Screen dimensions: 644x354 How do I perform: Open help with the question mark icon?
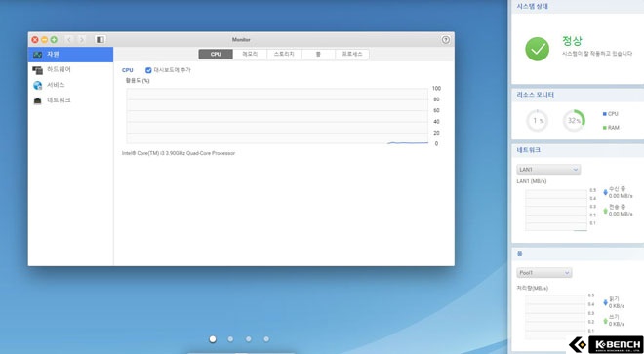446,39
